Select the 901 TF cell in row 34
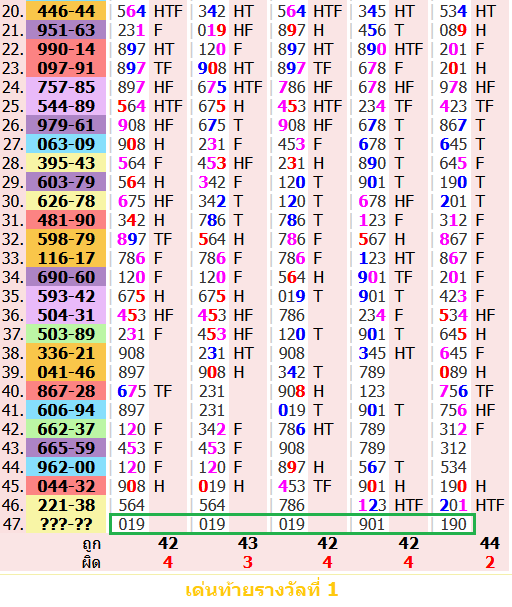This screenshot has width=512, height=607. 385,277
